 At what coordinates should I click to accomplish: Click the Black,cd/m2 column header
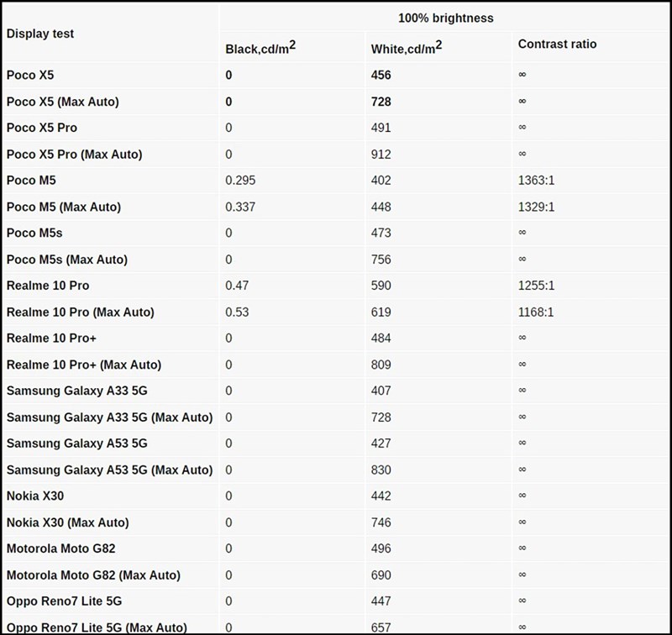pyautogui.click(x=260, y=47)
